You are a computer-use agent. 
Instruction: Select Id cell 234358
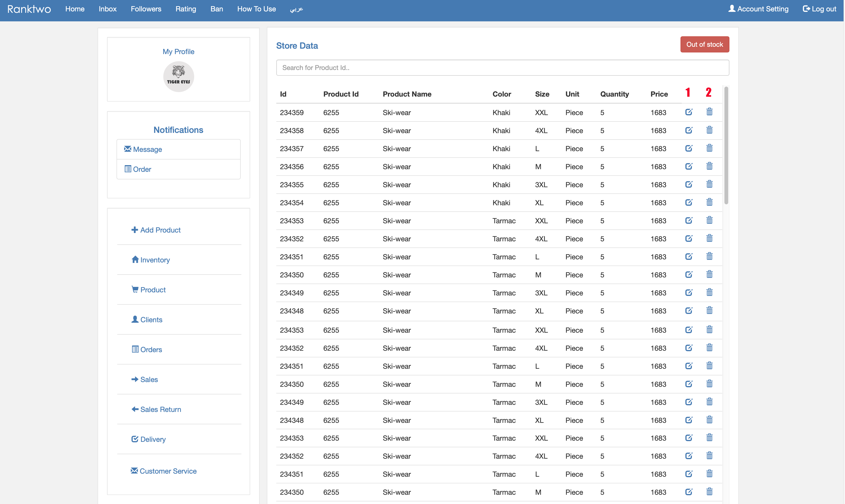click(292, 131)
